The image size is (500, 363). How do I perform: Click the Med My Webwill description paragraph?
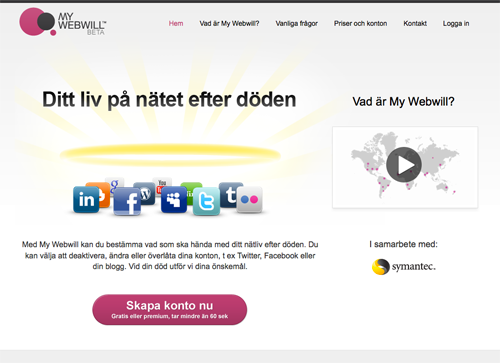point(170,256)
